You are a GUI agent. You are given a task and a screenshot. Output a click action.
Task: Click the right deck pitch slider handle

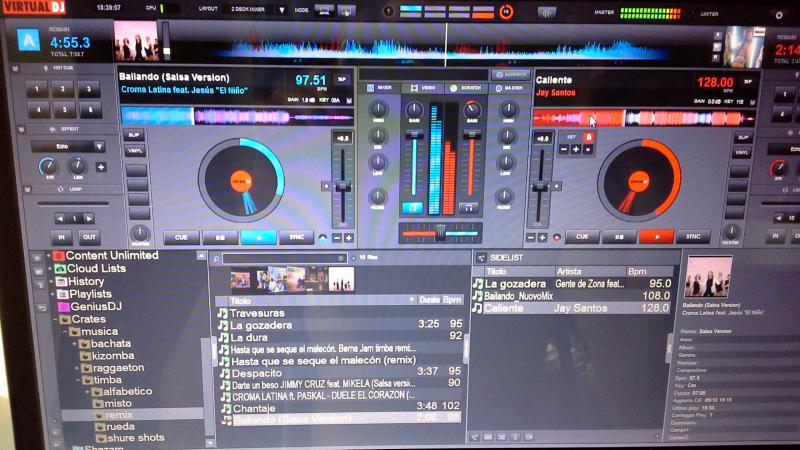coord(540,186)
